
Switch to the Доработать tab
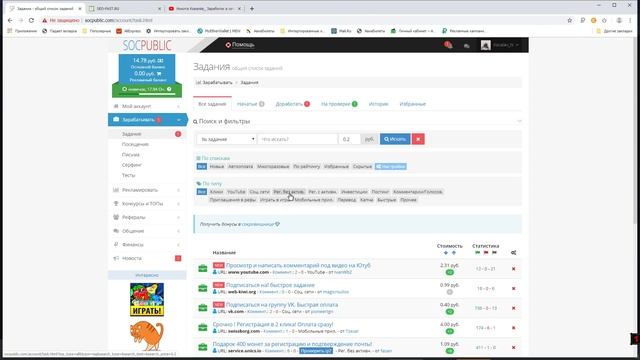pyautogui.click(x=293, y=104)
